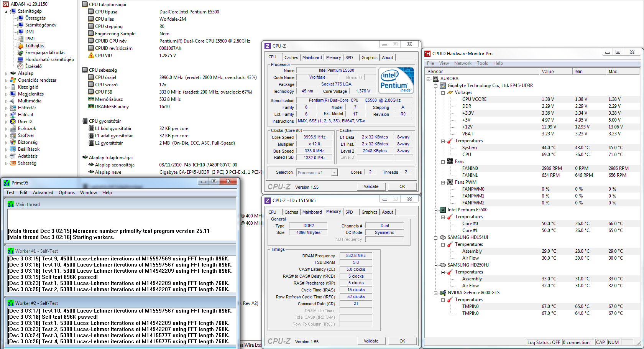Switch to Graphics tab in lower CPU-Z

coord(369,212)
